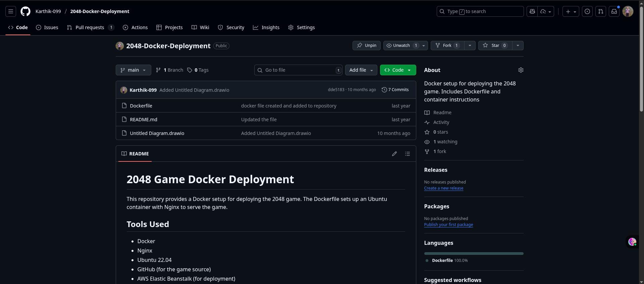
Task: Expand the Star lists dropdown arrow
Action: pos(518,46)
